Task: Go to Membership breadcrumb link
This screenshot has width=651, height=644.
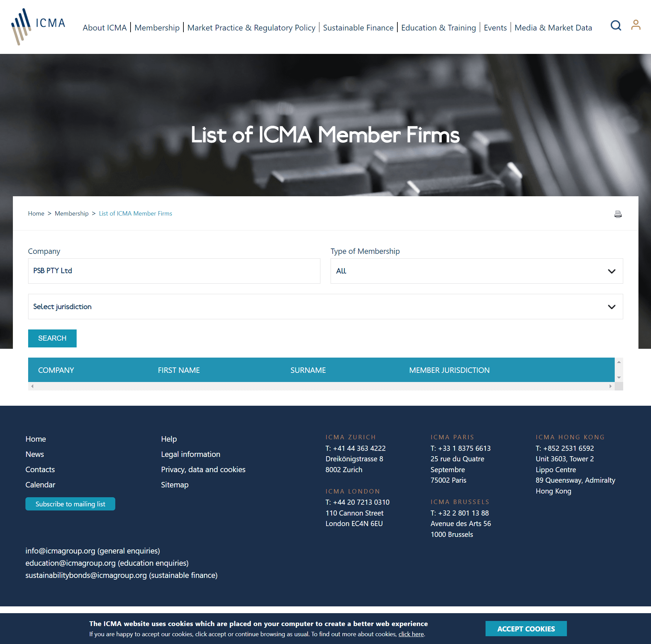Action: tap(72, 214)
